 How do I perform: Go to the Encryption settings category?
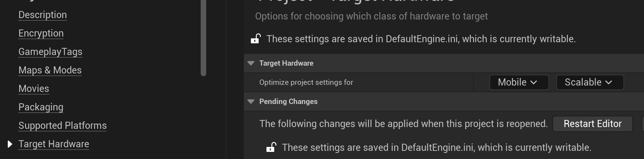(x=41, y=33)
